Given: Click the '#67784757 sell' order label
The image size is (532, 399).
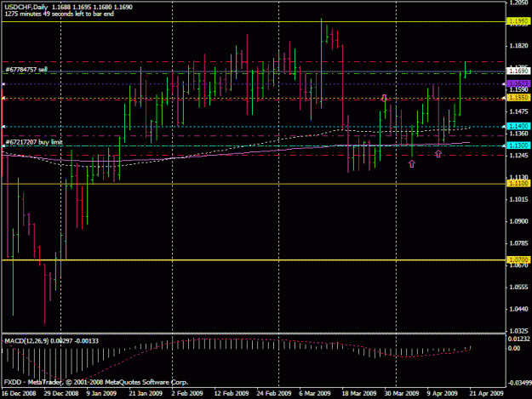Looking at the screenshot, I should click(26, 70).
